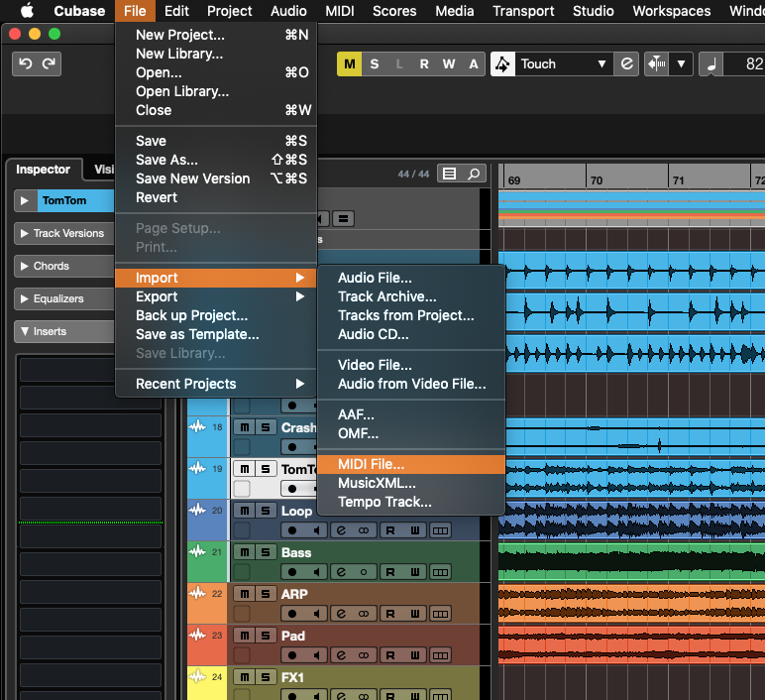765x700 pixels.
Task: Open channel settings 'e' on ARP track
Action: (x=341, y=614)
